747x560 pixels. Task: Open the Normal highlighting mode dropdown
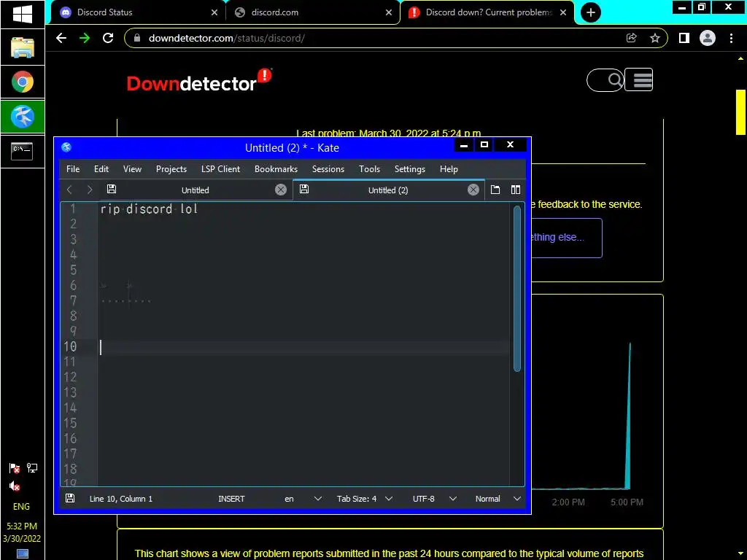pos(498,499)
